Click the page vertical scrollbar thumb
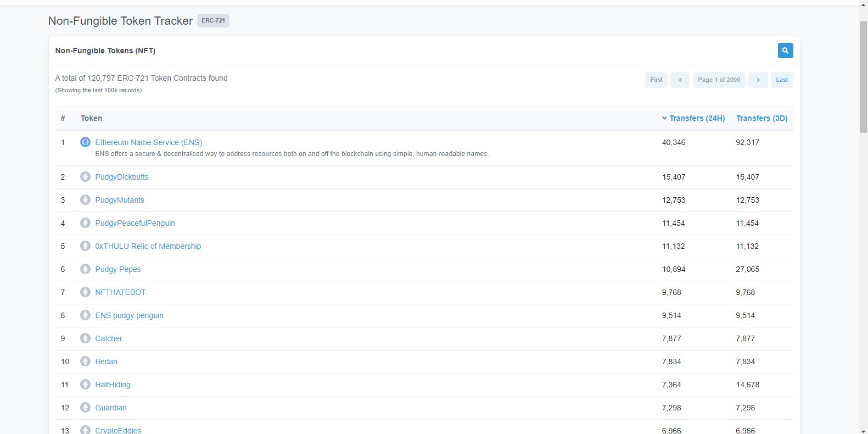This screenshot has height=434, width=868. click(x=863, y=77)
